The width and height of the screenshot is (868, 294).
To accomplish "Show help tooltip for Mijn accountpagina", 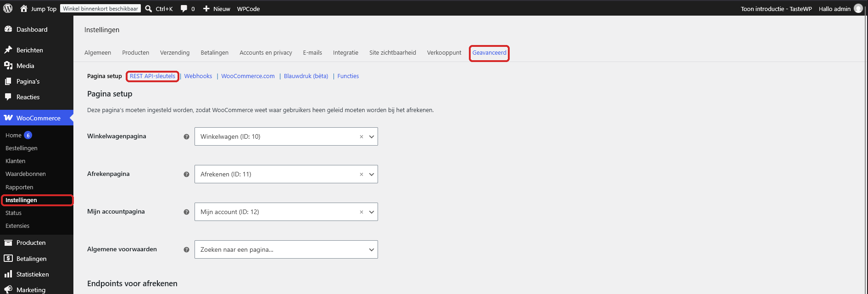I will [186, 212].
